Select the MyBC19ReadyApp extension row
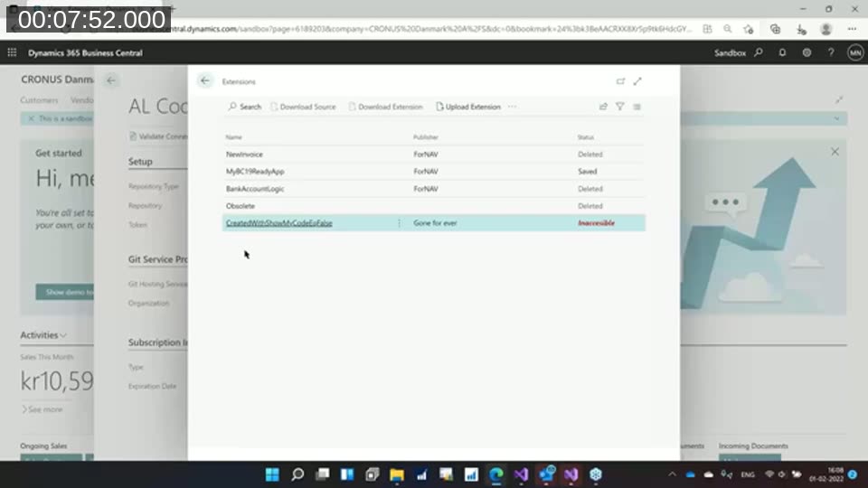 click(x=434, y=172)
